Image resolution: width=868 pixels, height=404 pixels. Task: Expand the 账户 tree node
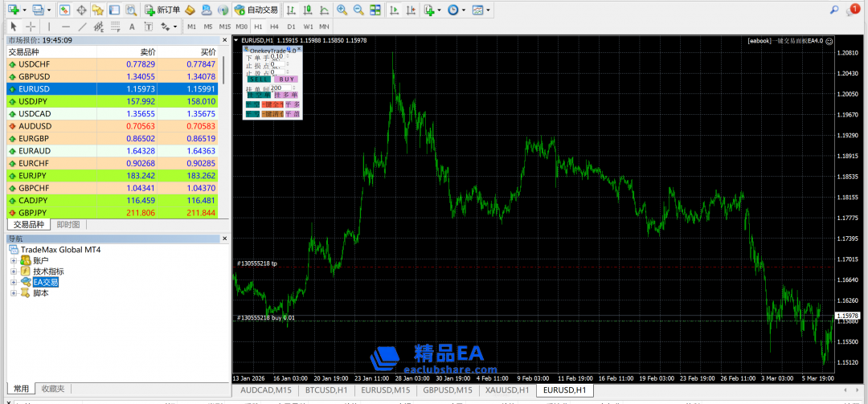(x=14, y=261)
